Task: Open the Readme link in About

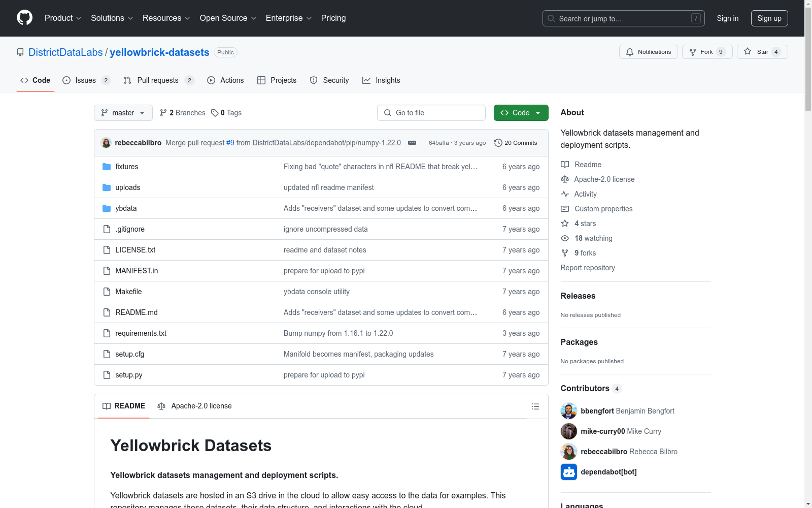Action: tap(588, 165)
